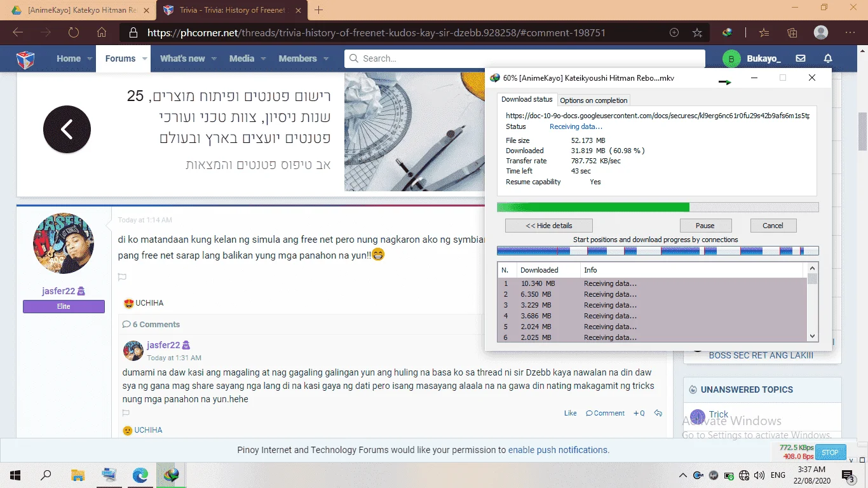This screenshot has width=868, height=488.
Task: Select the Options on completion tab
Action: click(593, 100)
